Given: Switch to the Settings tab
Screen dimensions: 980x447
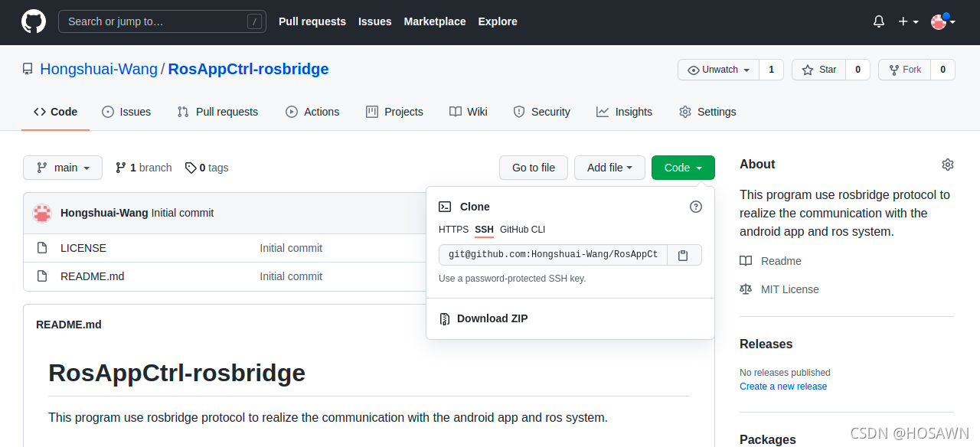Looking at the screenshot, I should tap(707, 112).
